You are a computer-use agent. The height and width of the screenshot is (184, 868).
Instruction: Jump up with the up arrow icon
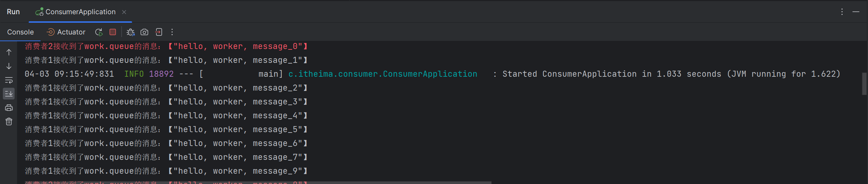tap(9, 52)
